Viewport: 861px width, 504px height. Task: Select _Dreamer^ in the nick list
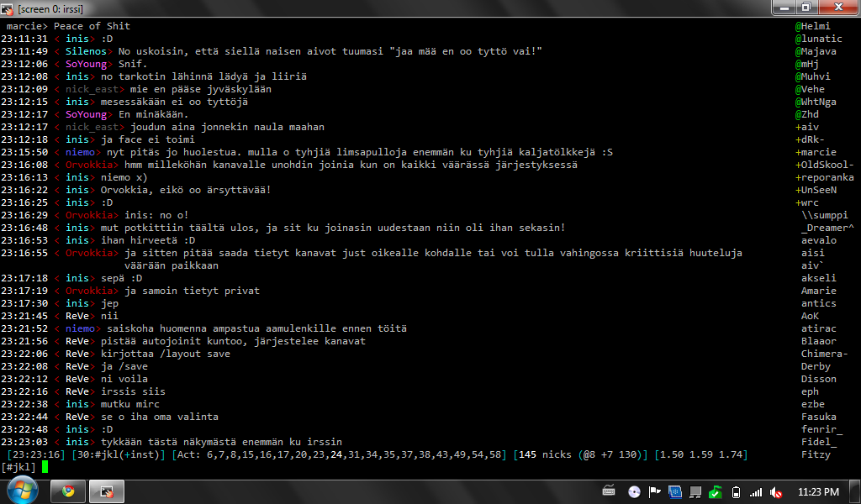pyautogui.click(x=827, y=228)
